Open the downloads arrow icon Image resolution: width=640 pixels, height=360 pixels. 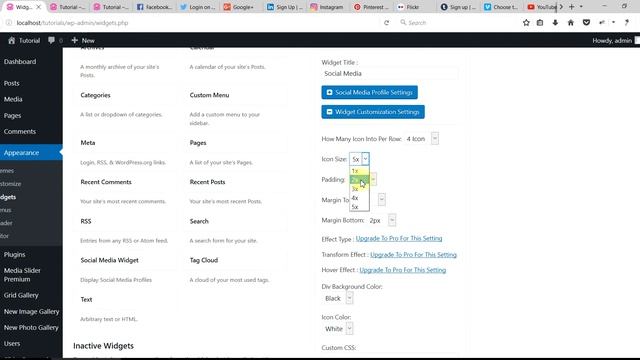[x=555, y=23]
